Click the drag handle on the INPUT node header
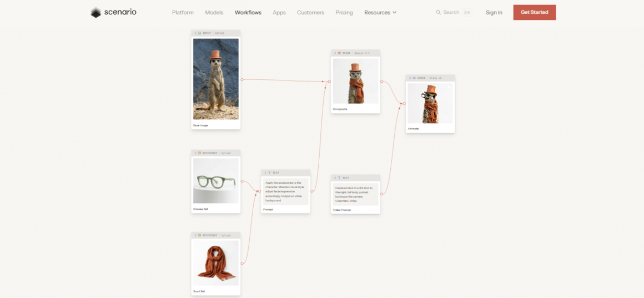 pyautogui.click(x=195, y=33)
